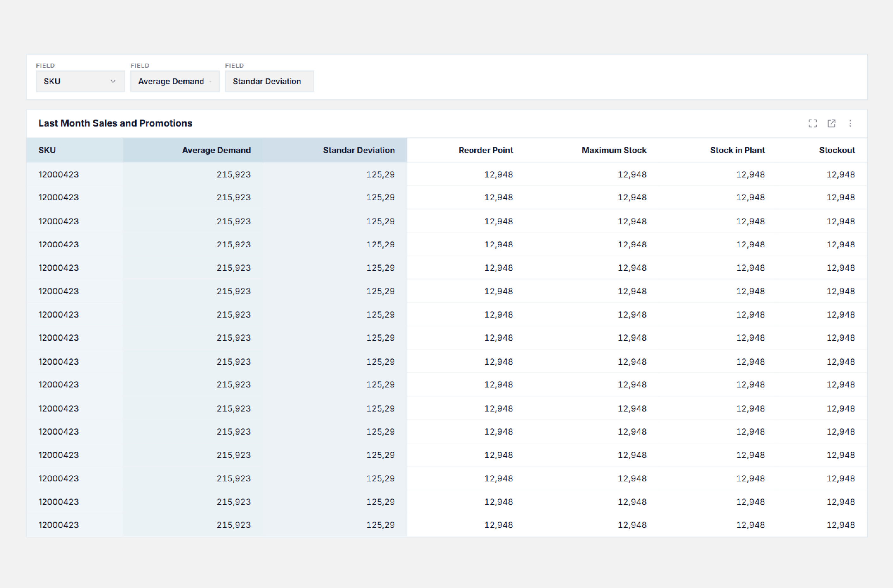The height and width of the screenshot is (588, 893).
Task: Click the Last Month Sales and Promotions title
Action: tap(115, 123)
